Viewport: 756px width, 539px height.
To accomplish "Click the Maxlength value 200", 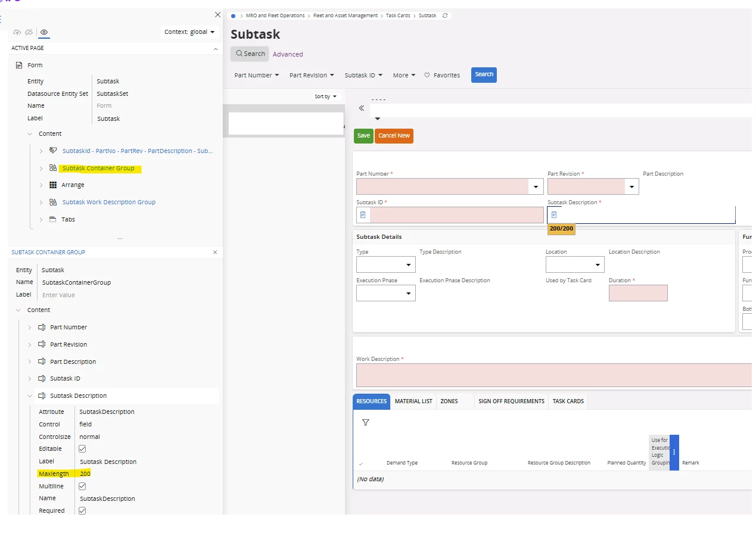I will point(85,474).
